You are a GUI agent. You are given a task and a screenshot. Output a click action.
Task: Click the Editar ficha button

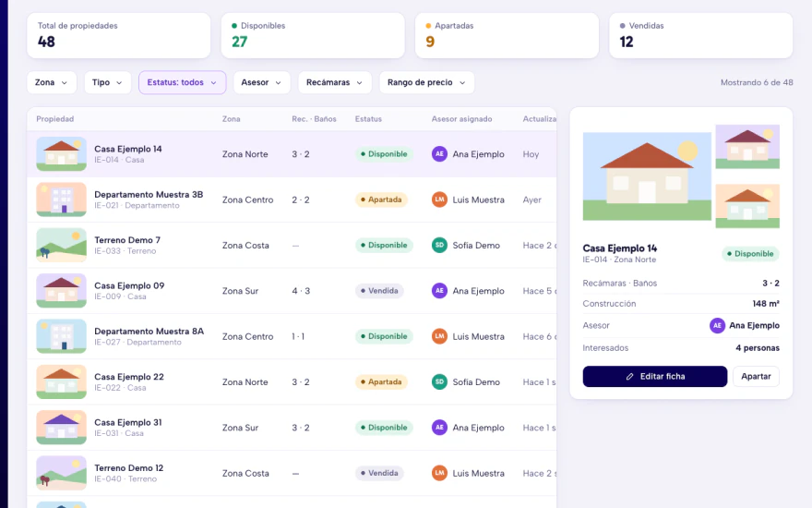[x=654, y=376]
